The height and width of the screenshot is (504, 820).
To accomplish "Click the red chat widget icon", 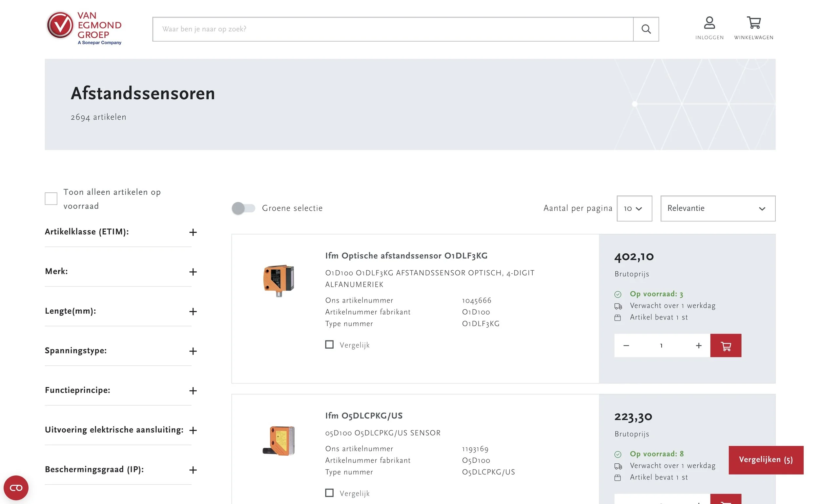I will pyautogui.click(x=16, y=488).
